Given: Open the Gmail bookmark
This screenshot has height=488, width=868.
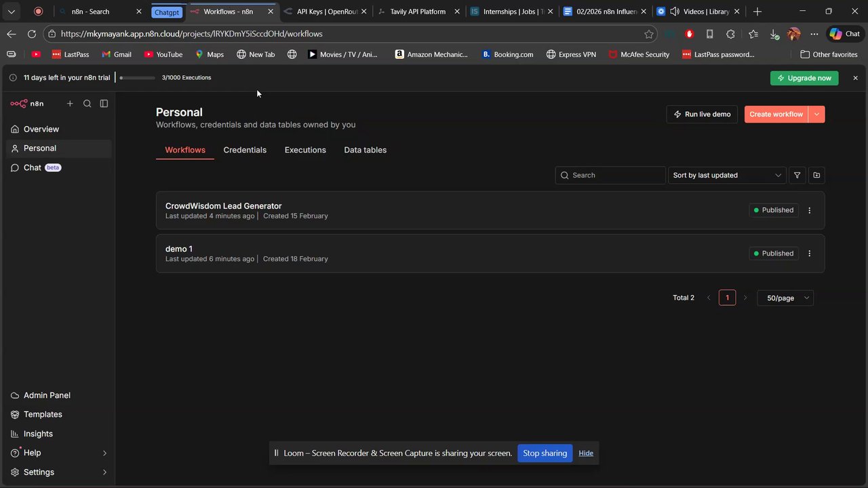Looking at the screenshot, I should click(117, 54).
